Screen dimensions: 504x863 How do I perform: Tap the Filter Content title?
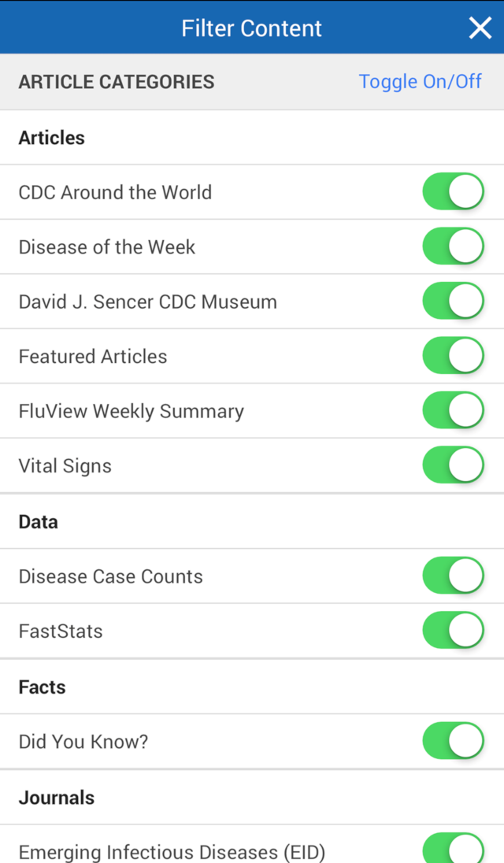[x=251, y=28]
